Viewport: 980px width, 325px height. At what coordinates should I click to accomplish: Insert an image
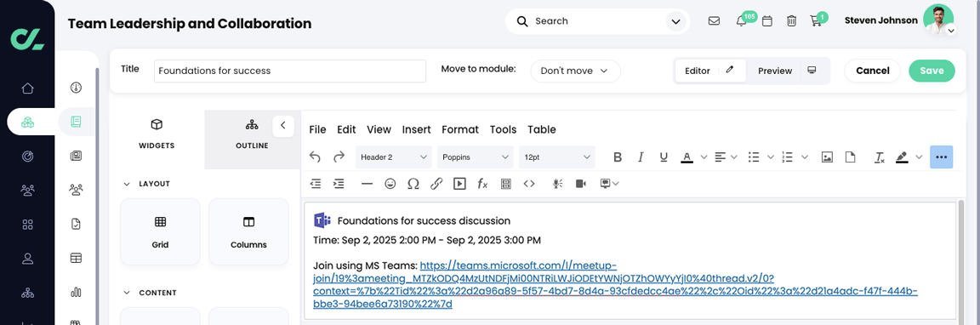click(827, 157)
